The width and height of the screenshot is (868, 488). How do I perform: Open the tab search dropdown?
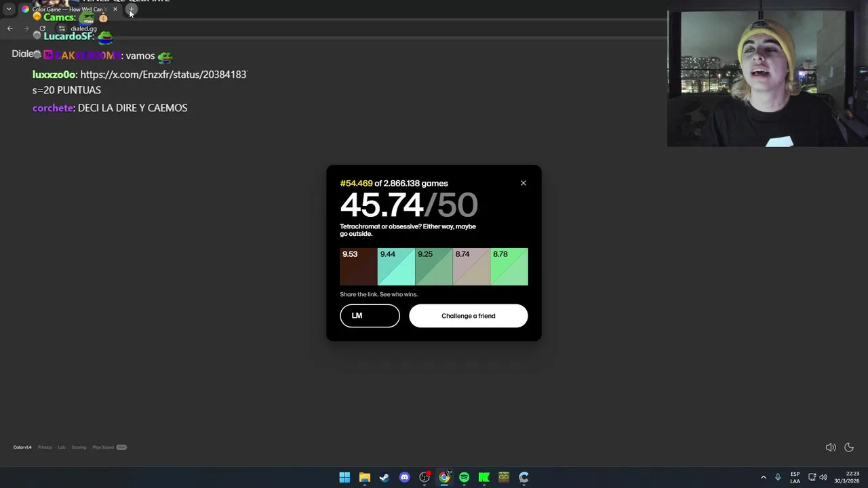[9, 9]
